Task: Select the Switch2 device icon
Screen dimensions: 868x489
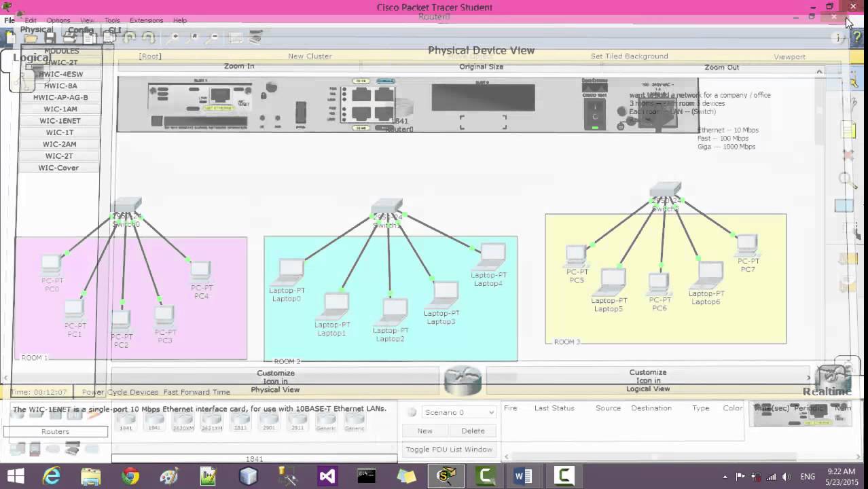Action: [665, 191]
